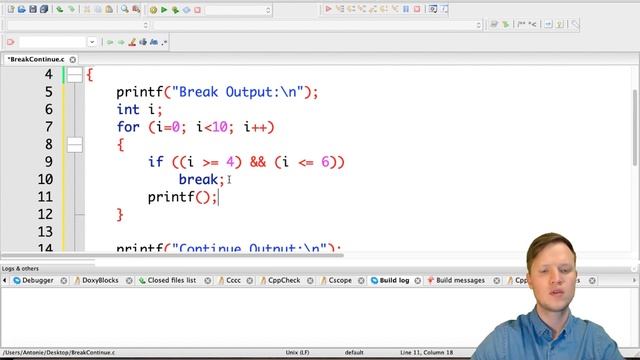
Task: Close the Build log tab
Action: 418,280
